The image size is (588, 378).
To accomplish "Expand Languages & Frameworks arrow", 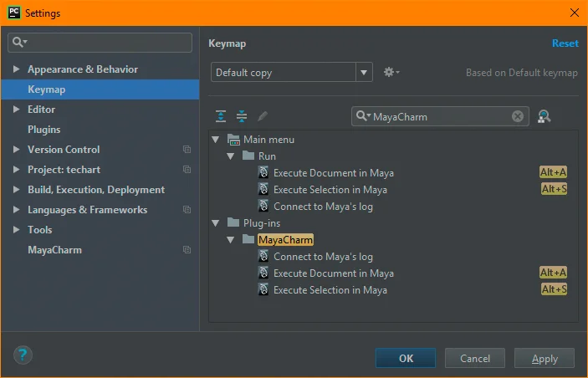I will pos(16,210).
